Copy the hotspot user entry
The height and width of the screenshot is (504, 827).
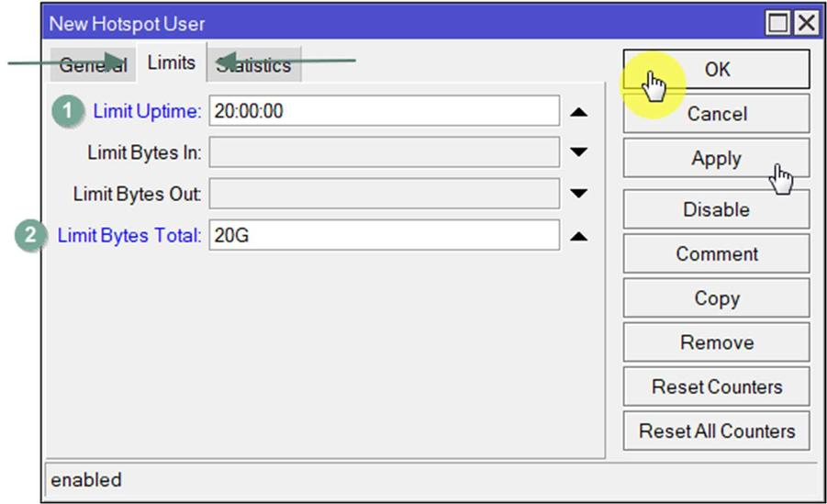(716, 298)
